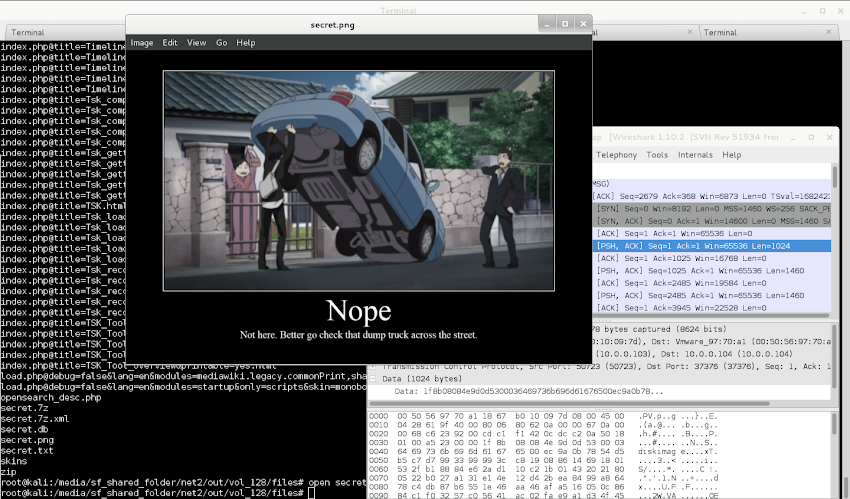Minimize the main Terminal window

[804, 11]
